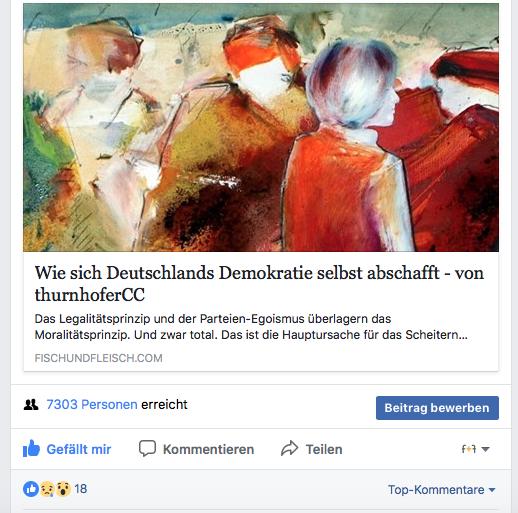Select the Kommentieren action
Viewport: 518px width, 513px height.
pos(208,449)
